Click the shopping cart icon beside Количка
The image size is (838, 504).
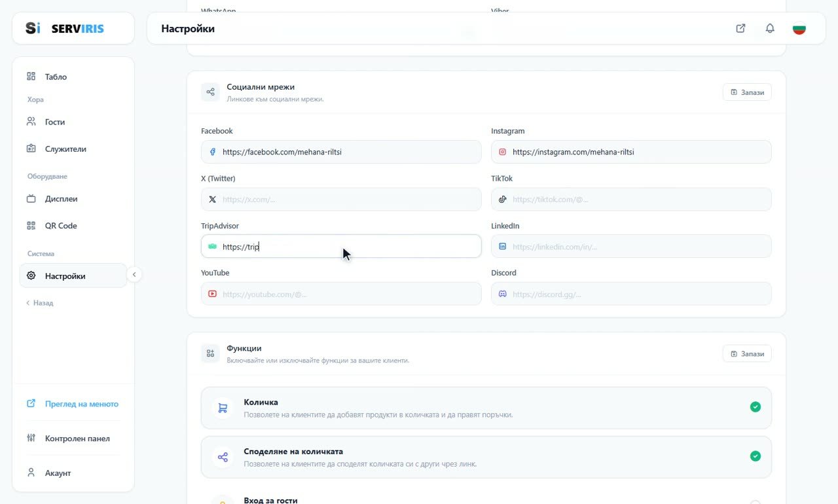[223, 408]
